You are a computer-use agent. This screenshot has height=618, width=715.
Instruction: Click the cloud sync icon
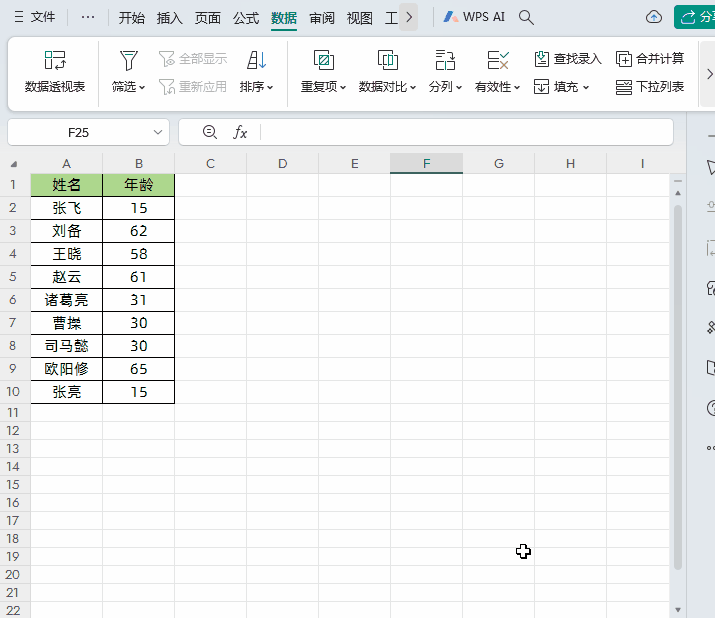(654, 18)
